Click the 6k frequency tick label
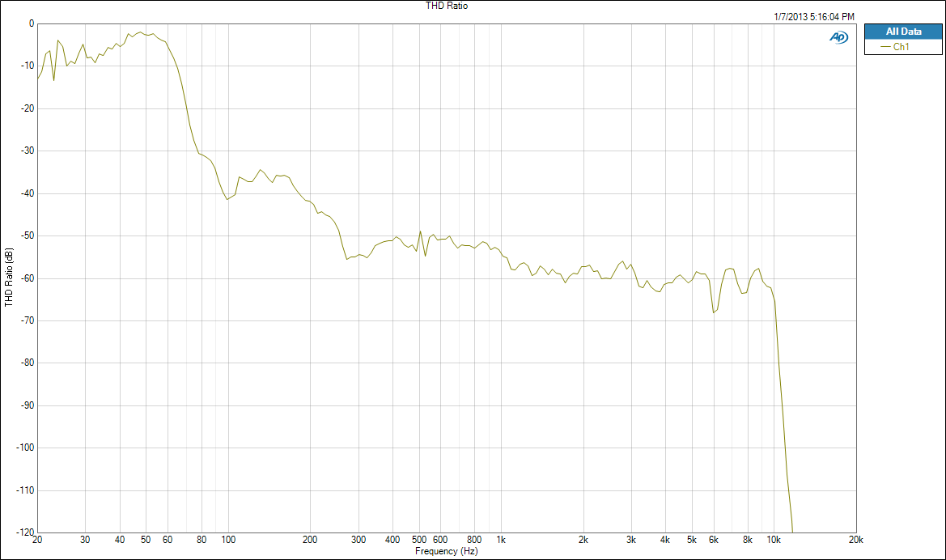The width and height of the screenshot is (946, 560). 714,540
